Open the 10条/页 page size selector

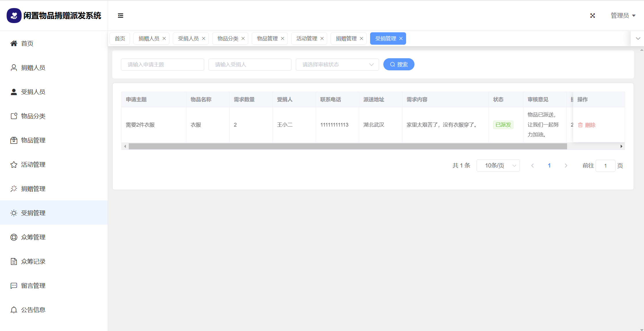(x=498, y=165)
